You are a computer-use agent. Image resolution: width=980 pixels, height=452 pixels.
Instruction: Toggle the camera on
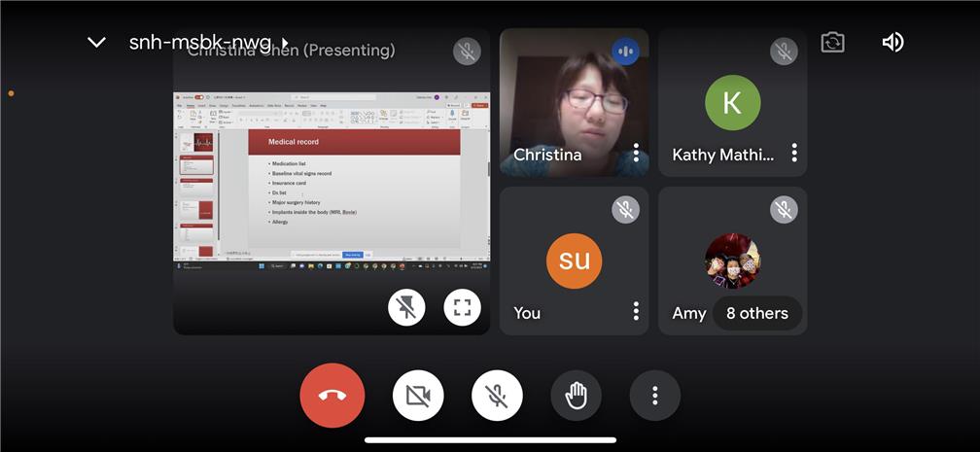tap(418, 396)
